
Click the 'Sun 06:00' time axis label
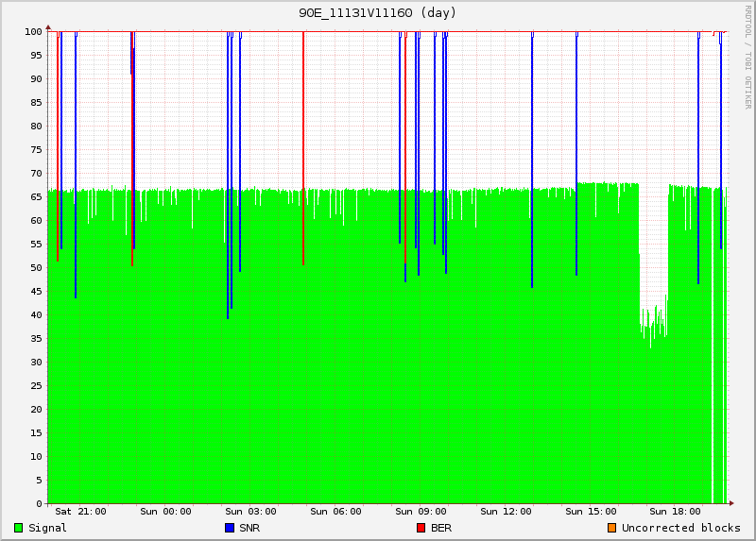coord(335,512)
